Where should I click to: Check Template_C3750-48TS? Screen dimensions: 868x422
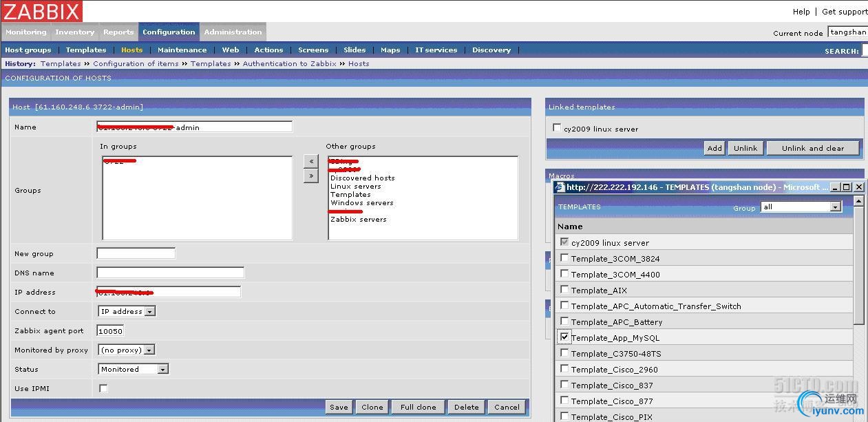coord(564,353)
